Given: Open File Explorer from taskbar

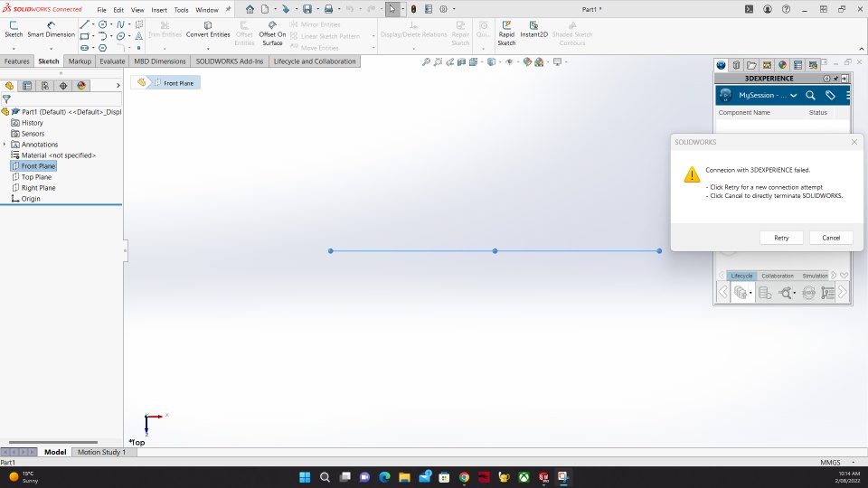Looking at the screenshot, I should 404,477.
